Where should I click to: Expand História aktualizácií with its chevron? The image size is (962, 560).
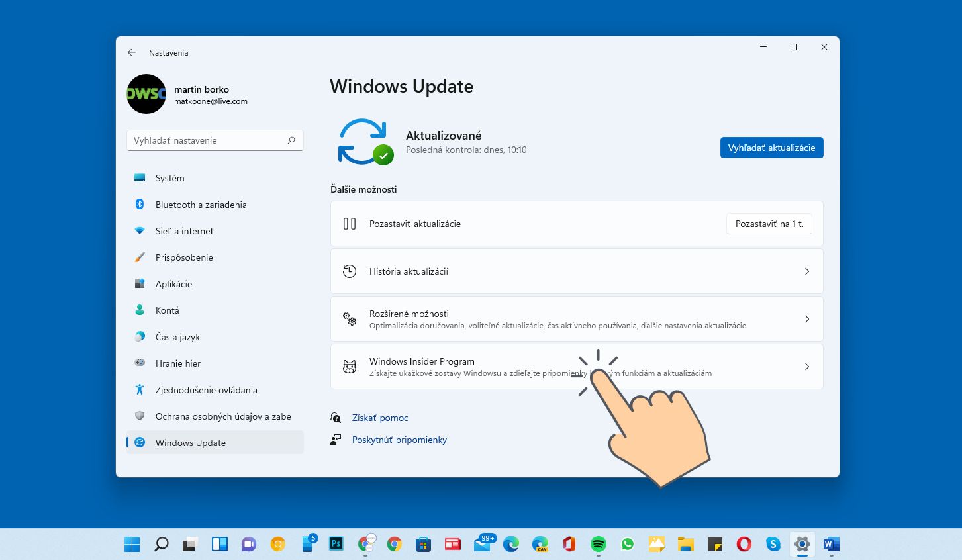pos(806,271)
